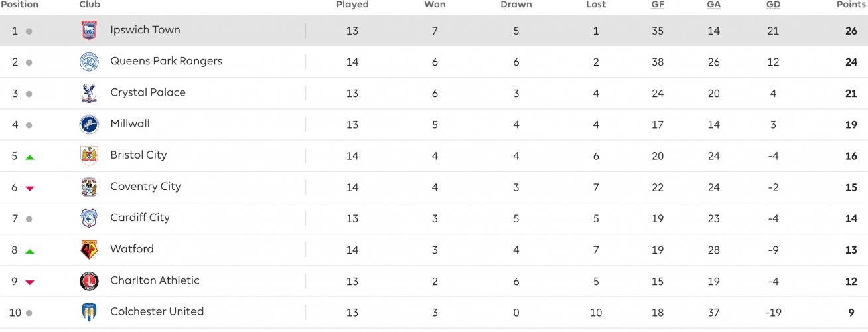Select the Colchester United crest

tap(89, 312)
